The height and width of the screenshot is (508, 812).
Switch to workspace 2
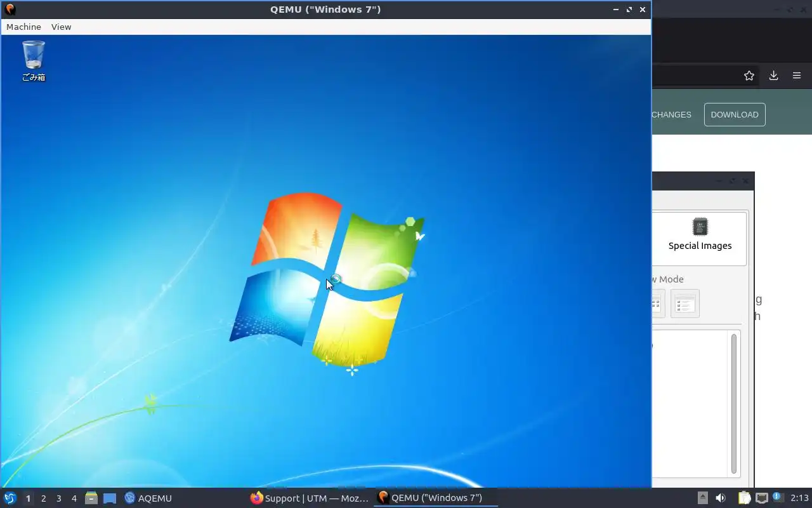click(43, 498)
